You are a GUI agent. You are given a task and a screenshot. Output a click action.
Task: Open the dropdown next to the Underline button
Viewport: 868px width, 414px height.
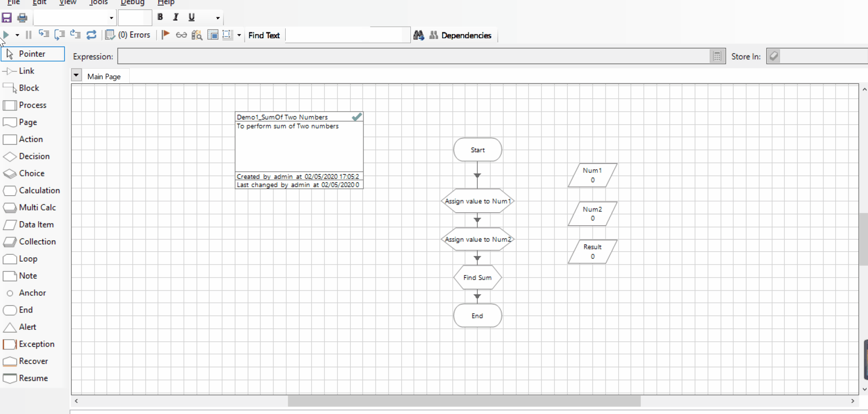[x=218, y=18]
